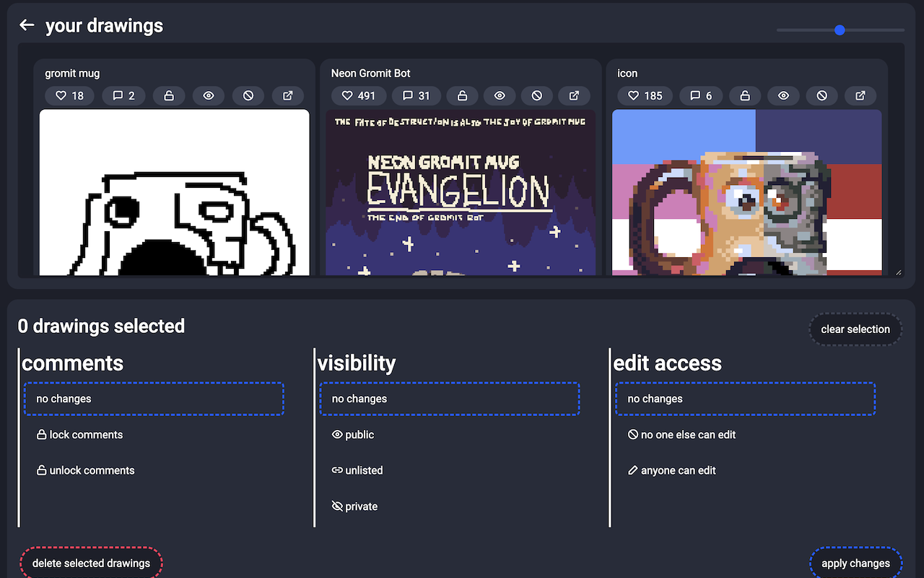Click the '0 drawings selected' text
The width and height of the screenshot is (924, 578).
click(101, 326)
